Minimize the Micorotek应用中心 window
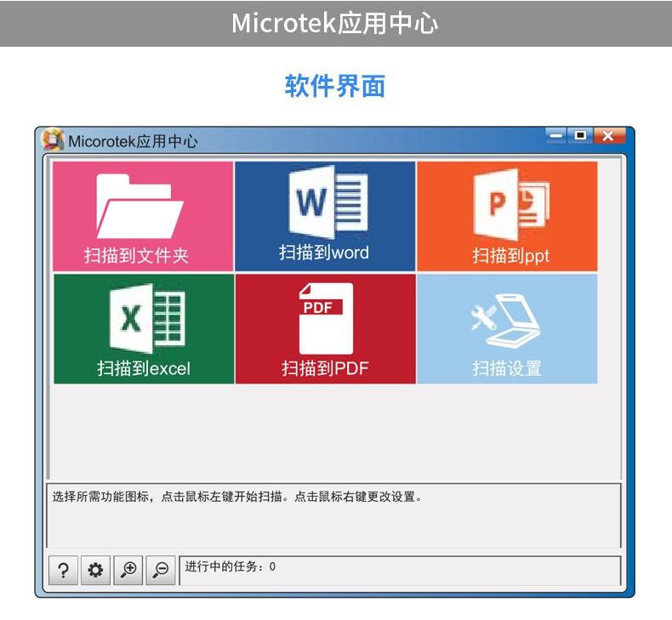 [556, 136]
